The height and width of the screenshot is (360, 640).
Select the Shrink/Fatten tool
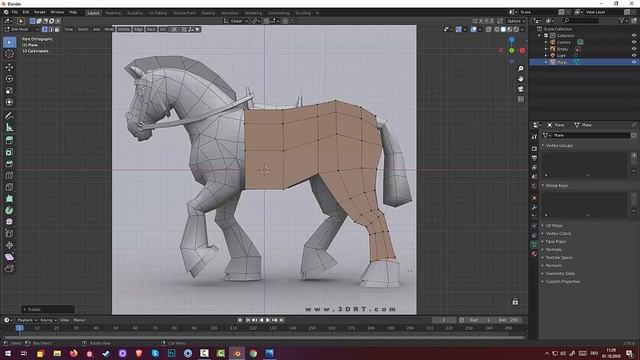(x=9, y=245)
